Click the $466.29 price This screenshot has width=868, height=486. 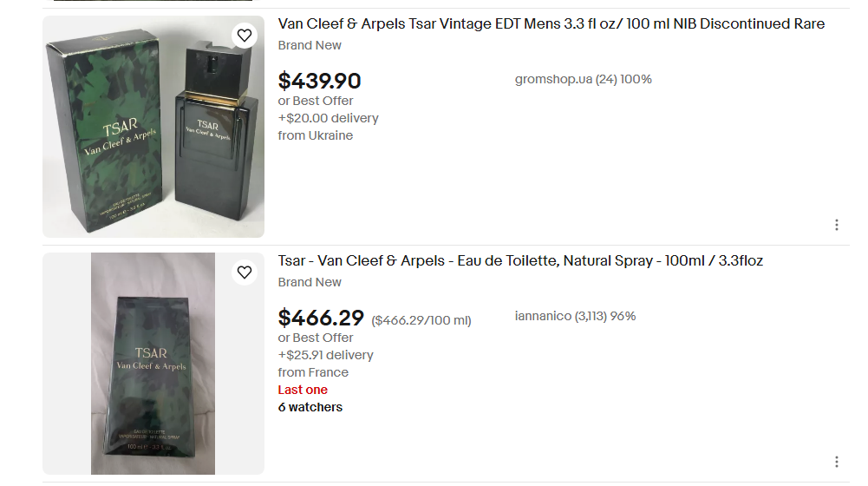(x=321, y=319)
